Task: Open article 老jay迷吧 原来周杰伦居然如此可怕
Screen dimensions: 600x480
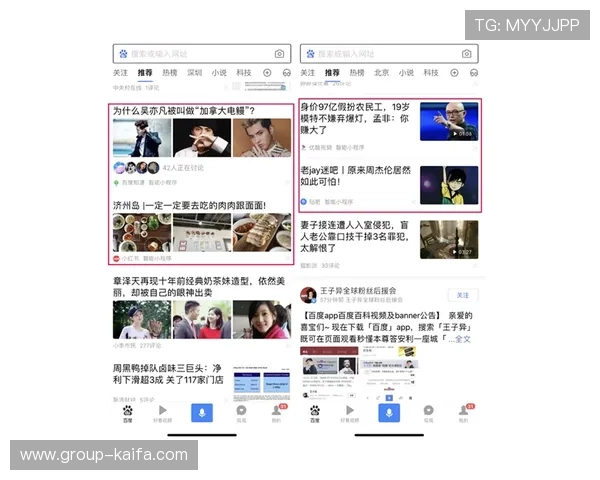Action: 355,176
